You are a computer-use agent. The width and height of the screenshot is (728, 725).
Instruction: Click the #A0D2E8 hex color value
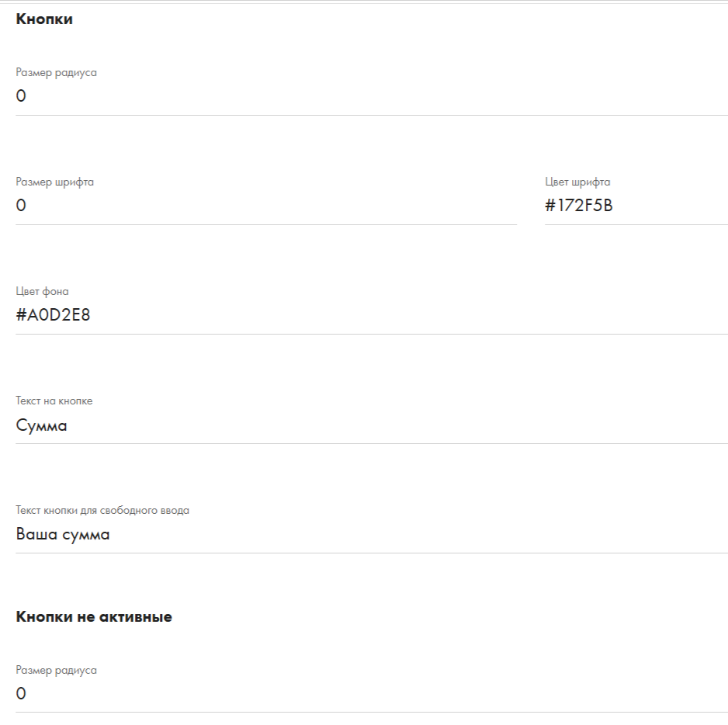coord(53,315)
